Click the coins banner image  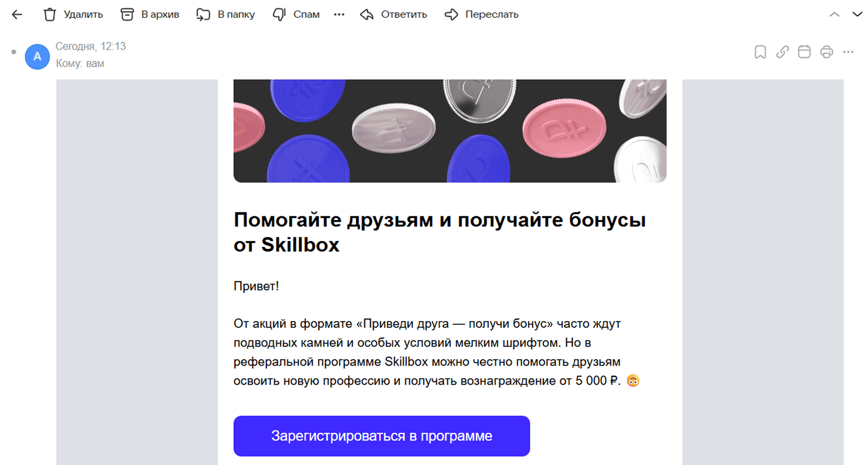pyautogui.click(x=450, y=131)
